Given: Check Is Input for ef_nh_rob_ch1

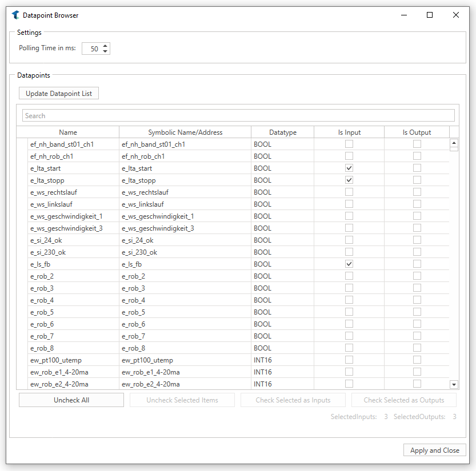Looking at the screenshot, I should click(x=349, y=156).
